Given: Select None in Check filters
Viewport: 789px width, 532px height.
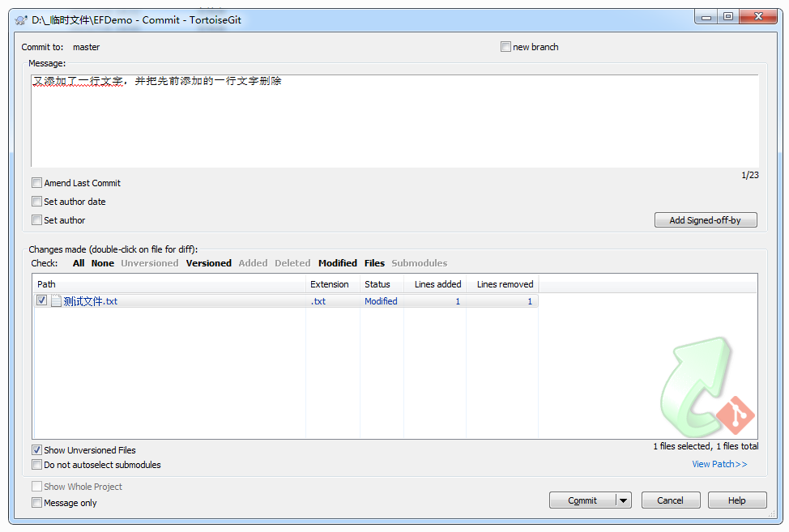Looking at the screenshot, I should [x=103, y=263].
